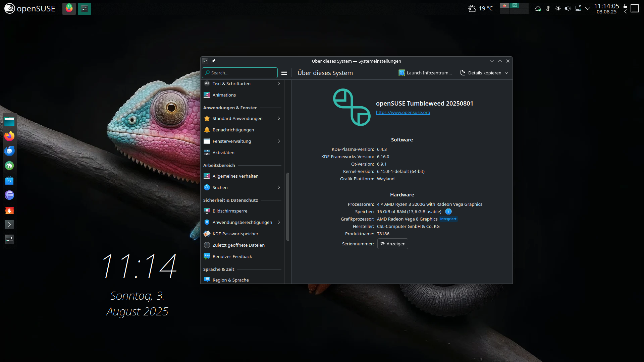Click the weather widget showing 19 °C
Screen dimensions: 644x362
tap(480, 8)
